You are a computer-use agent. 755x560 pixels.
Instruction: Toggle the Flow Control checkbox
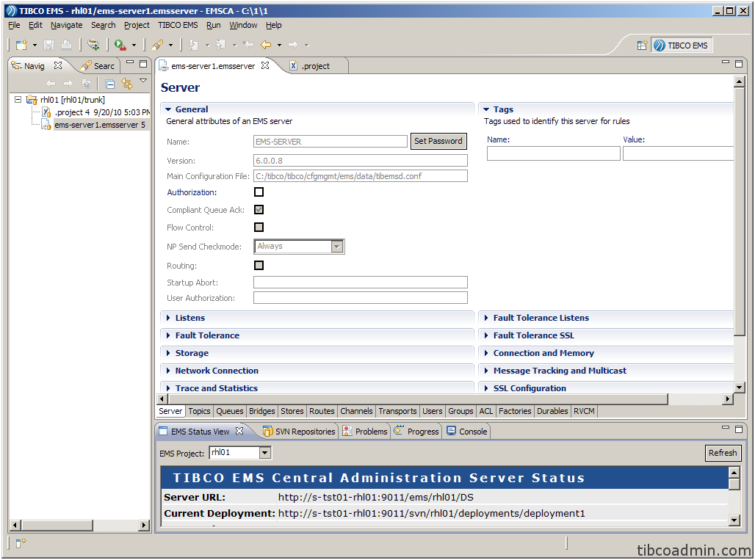click(259, 227)
